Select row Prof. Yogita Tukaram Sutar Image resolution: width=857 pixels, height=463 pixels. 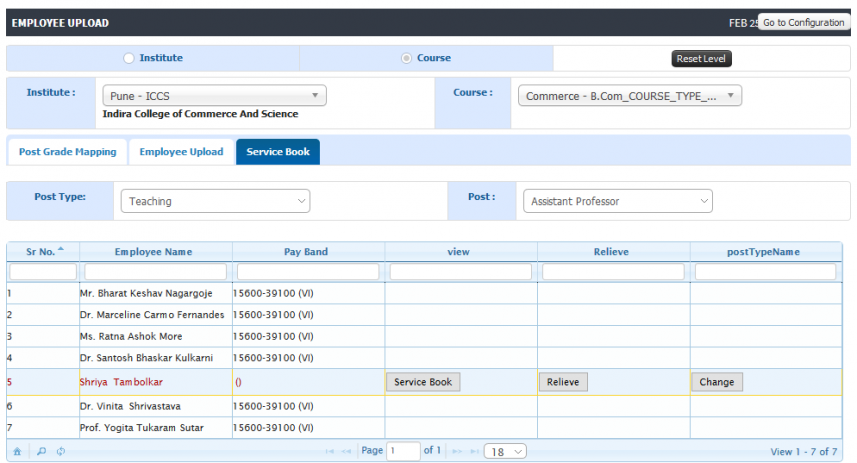pos(424,427)
